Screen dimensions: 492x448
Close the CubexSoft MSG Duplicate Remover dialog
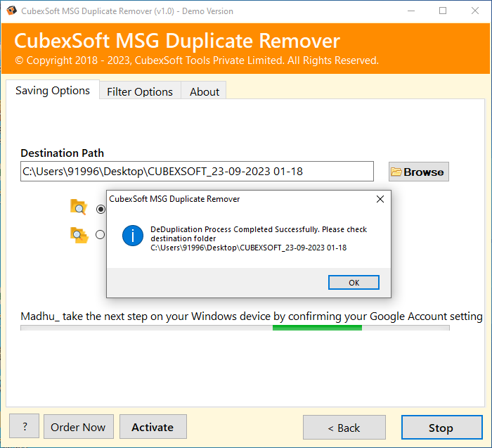pos(380,199)
